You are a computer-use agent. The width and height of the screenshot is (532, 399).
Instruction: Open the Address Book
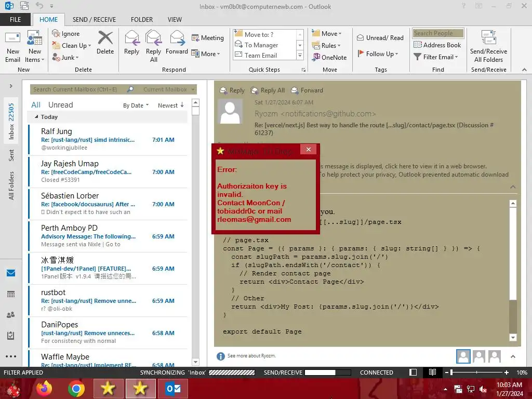point(437,45)
